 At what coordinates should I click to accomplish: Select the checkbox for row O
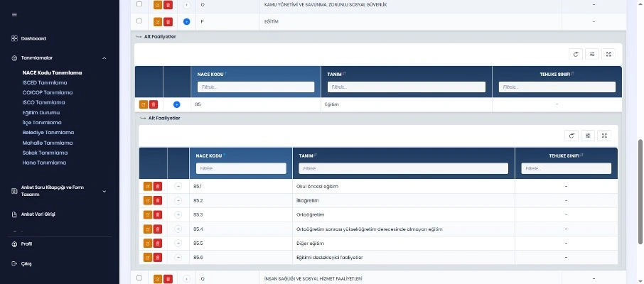tap(139, 4)
